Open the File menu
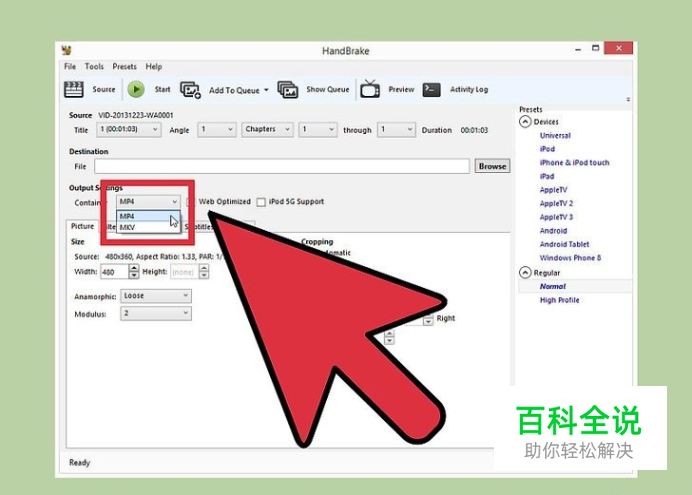Screen dimensions: 692x495 point(70,67)
